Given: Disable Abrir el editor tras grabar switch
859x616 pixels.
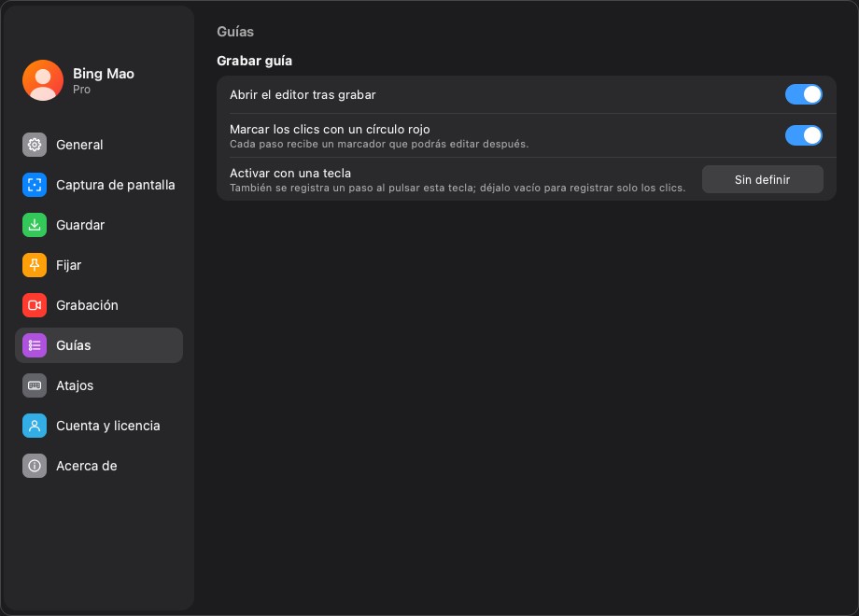Looking at the screenshot, I should (804, 94).
